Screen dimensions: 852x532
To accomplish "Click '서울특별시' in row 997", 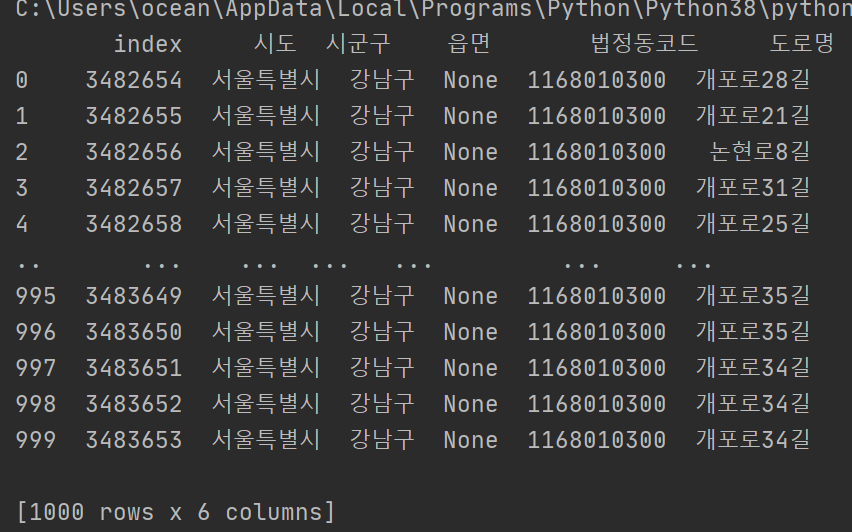I will pos(266,368).
